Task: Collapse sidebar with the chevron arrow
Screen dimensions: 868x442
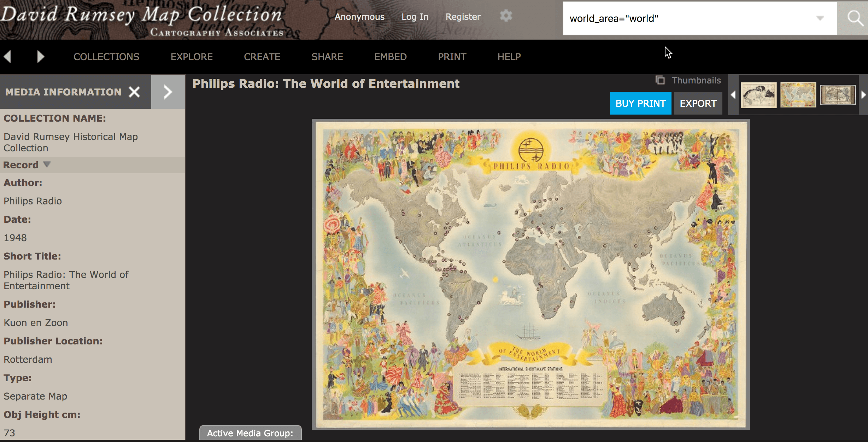Action: click(x=168, y=92)
